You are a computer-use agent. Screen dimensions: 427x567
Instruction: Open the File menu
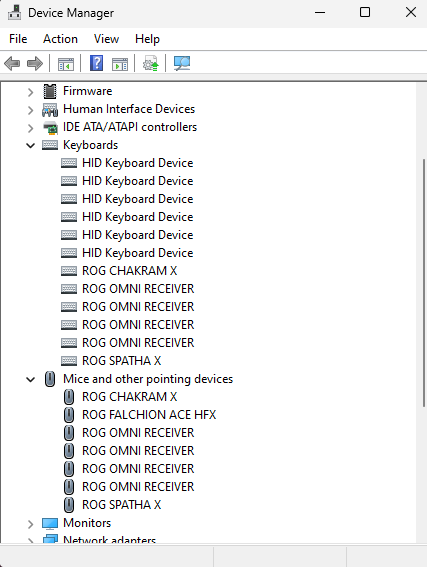tap(18, 39)
